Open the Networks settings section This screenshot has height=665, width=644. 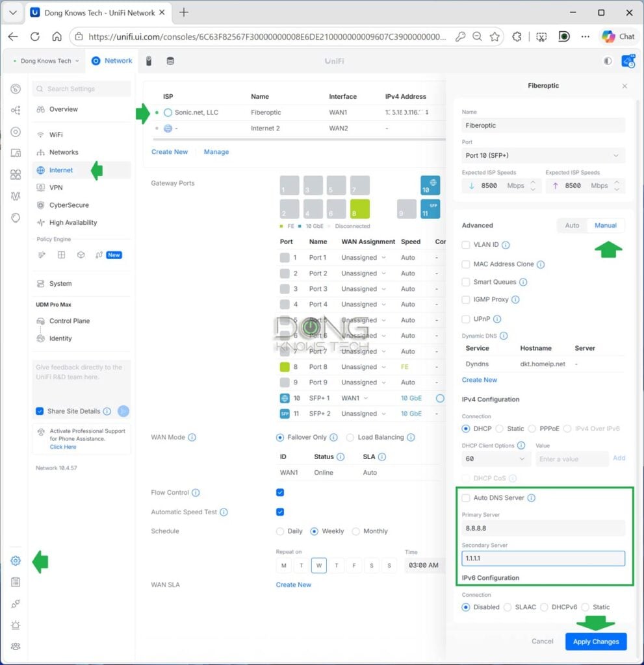click(81, 152)
